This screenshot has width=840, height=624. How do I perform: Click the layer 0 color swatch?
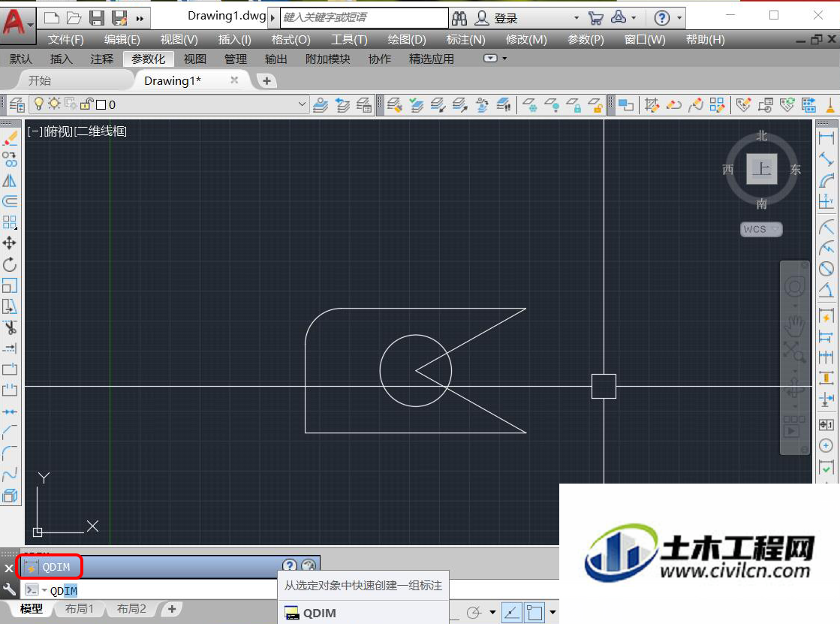[101, 104]
